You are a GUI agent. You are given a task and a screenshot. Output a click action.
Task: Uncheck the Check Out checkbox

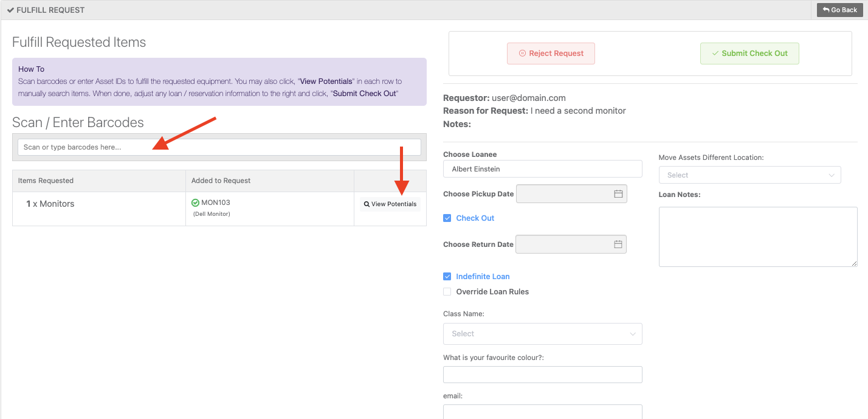point(447,218)
